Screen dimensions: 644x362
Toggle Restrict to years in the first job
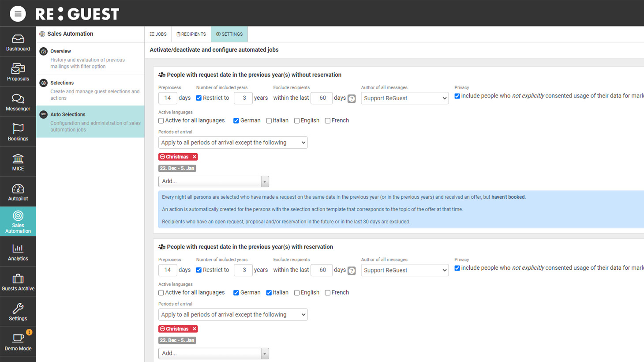[199, 98]
